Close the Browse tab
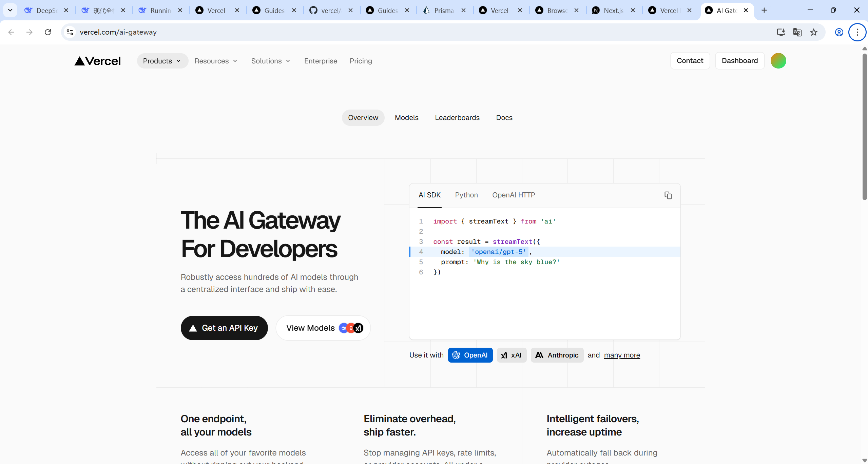The height and width of the screenshot is (464, 868). pyautogui.click(x=576, y=11)
